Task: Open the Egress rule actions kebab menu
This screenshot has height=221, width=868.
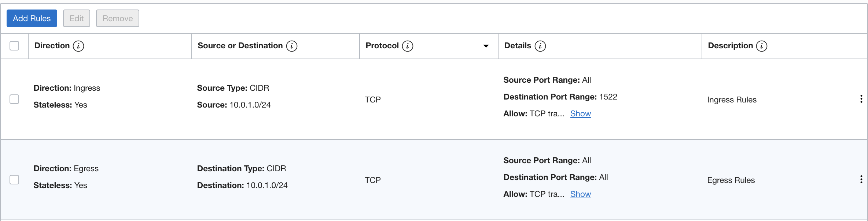Action: (x=861, y=179)
